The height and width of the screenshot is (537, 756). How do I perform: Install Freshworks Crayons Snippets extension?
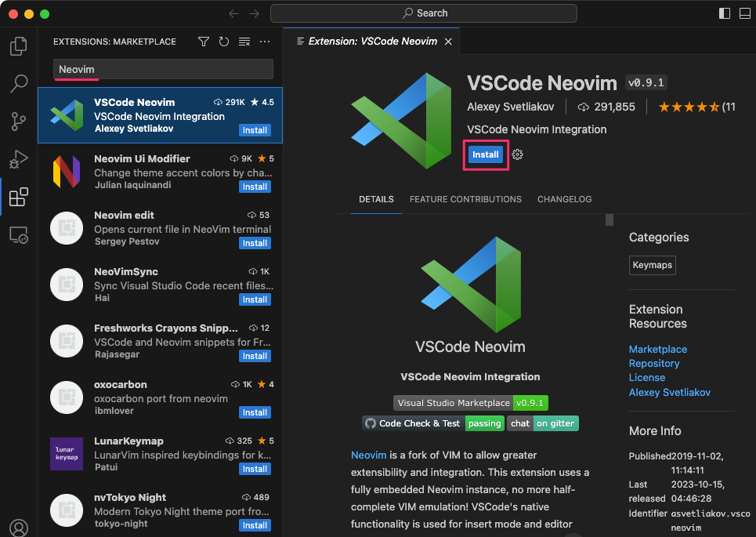[255, 356]
